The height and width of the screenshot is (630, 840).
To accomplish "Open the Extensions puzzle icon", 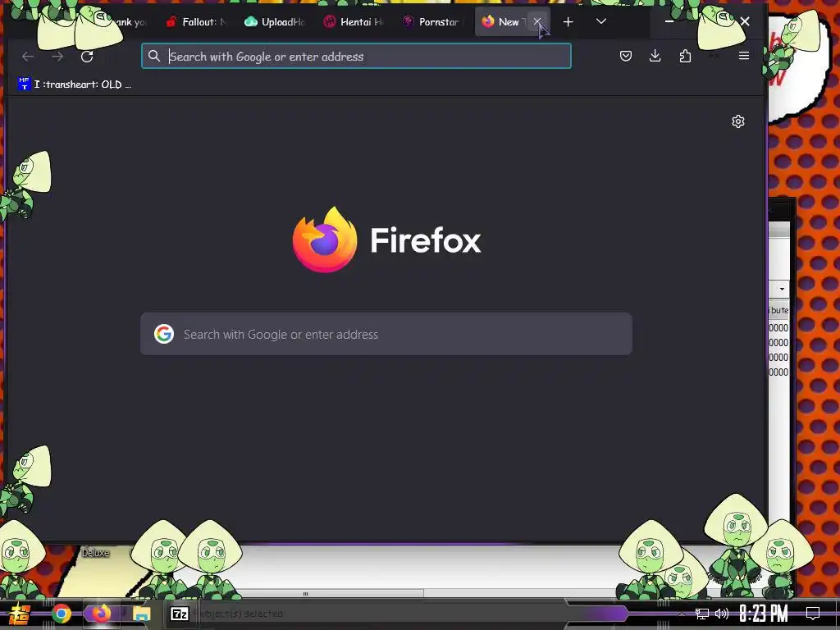I will (x=685, y=56).
